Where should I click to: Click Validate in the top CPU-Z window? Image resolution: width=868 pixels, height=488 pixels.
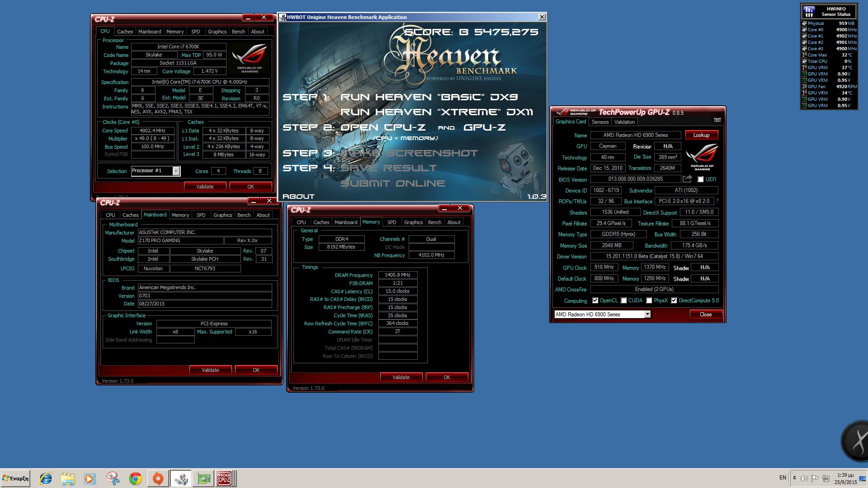tap(205, 187)
